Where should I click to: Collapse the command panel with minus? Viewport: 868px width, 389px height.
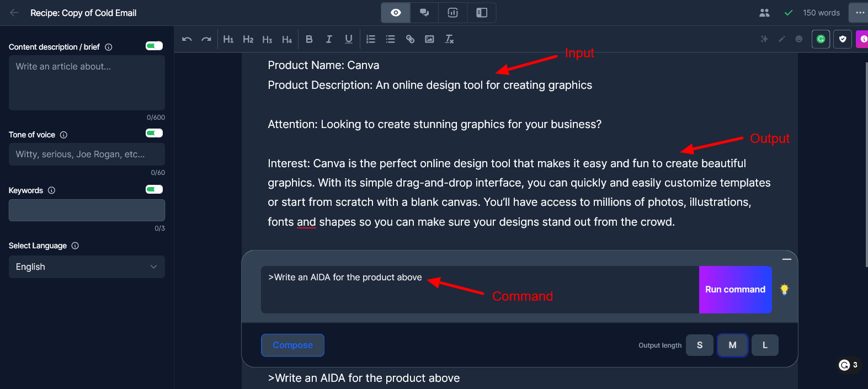click(x=787, y=259)
